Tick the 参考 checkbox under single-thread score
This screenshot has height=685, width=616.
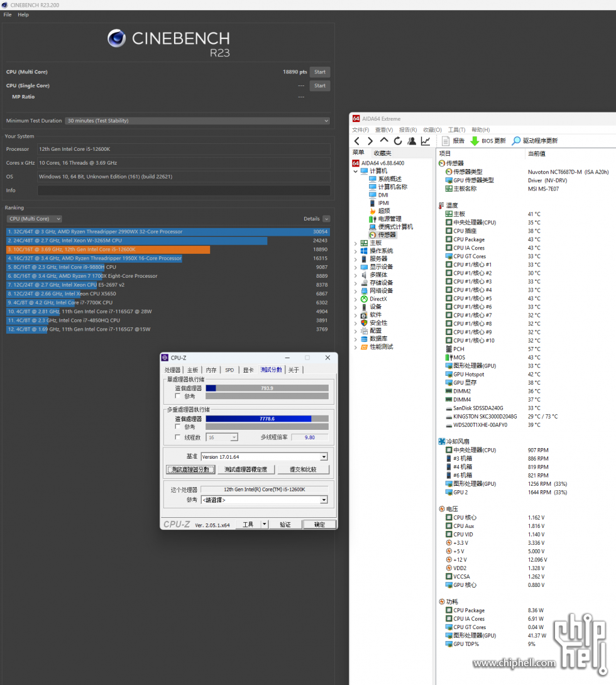click(x=177, y=397)
